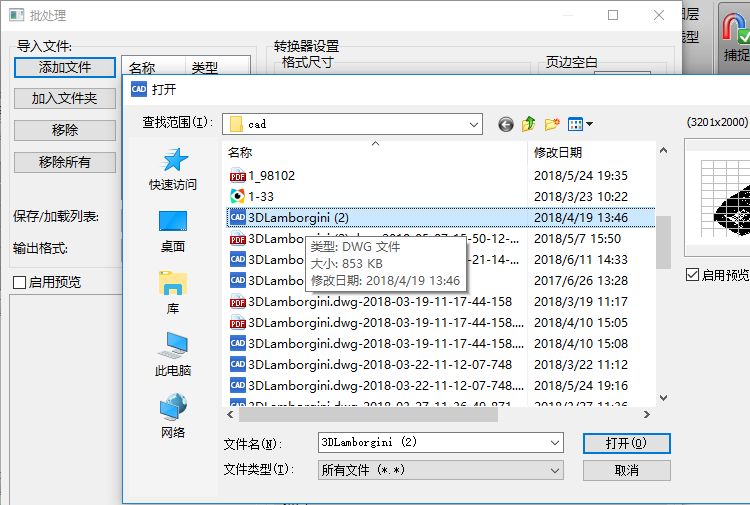This screenshot has height=505, width=750.
Task: Select the 1_98102 PDF file
Action: click(271, 175)
